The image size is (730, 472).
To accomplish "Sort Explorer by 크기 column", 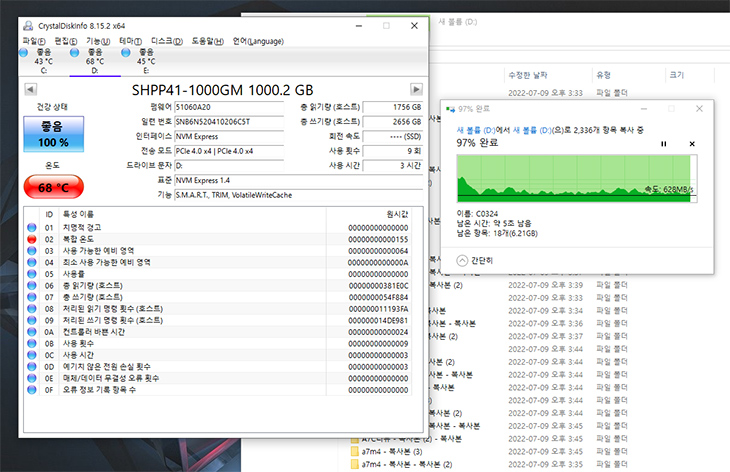I will pyautogui.click(x=676, y=75).
